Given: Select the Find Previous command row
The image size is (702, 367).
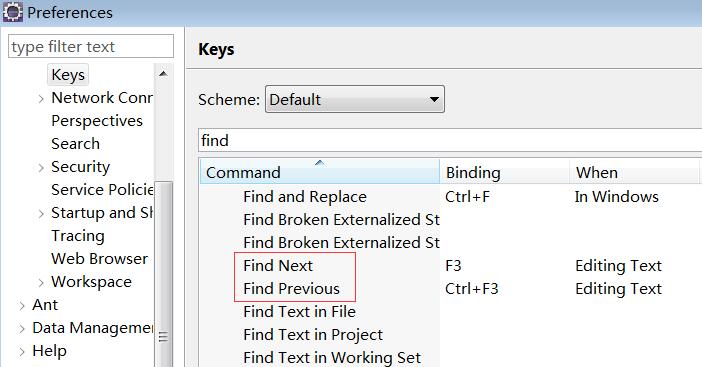Looking at the screenshot, I should 450,289.
